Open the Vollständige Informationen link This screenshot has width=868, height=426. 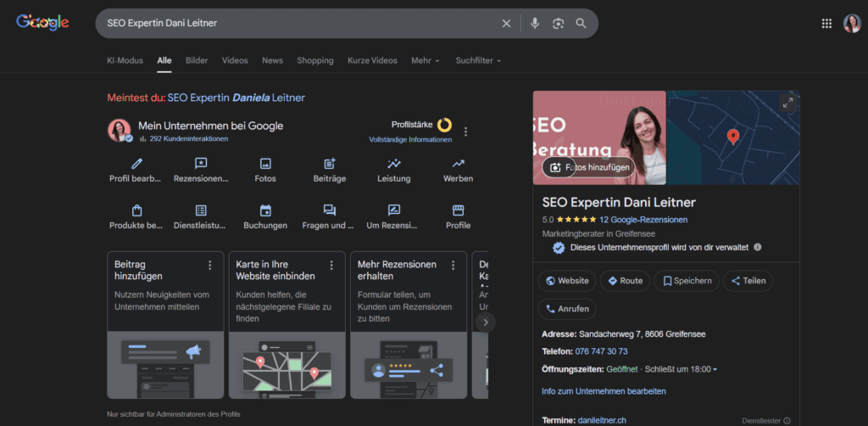pos(410,140)
